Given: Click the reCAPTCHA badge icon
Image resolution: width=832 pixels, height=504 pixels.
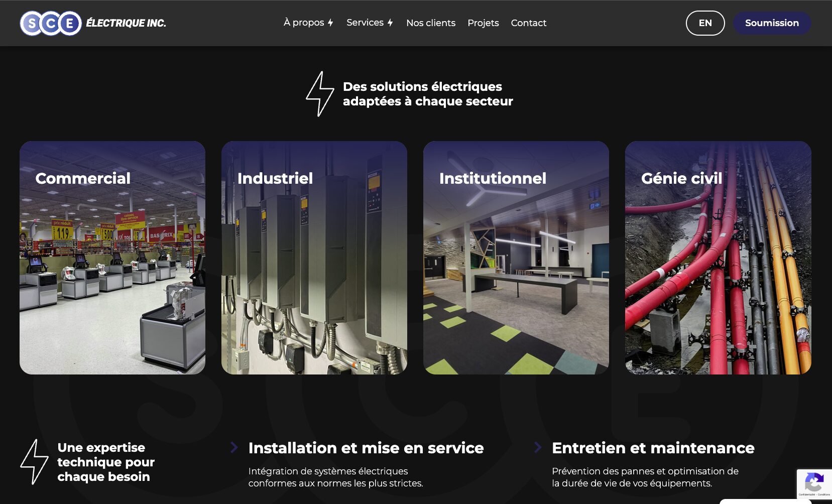Looking at the screenshot, I should (x=813, y=483).
